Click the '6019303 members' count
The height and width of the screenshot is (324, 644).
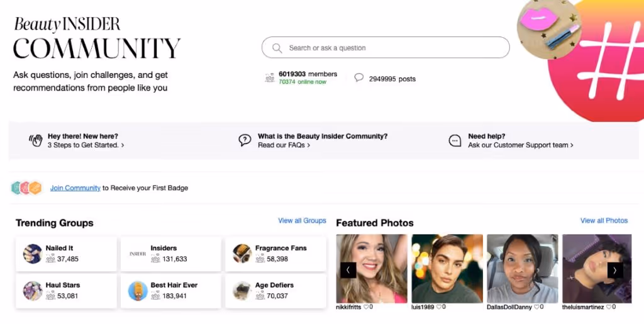click(x=308, y=74)
